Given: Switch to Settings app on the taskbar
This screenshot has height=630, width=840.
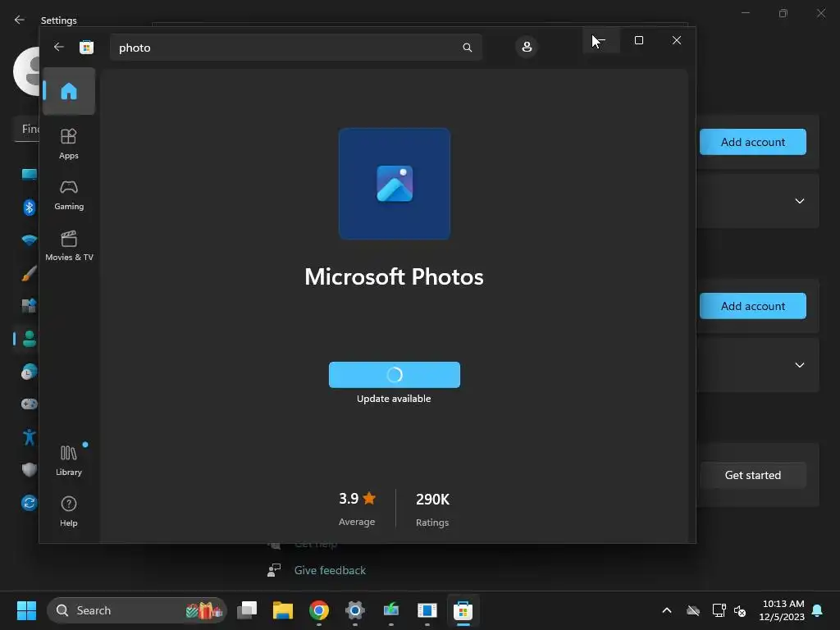Looking at the screenshot, I should 354,610.
